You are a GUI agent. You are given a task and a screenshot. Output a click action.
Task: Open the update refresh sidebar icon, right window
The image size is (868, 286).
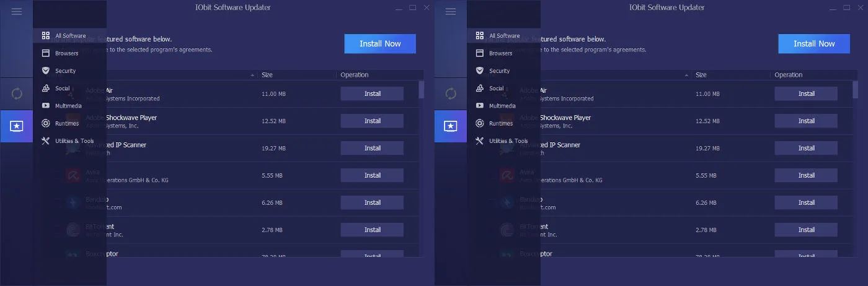[451, 94]
